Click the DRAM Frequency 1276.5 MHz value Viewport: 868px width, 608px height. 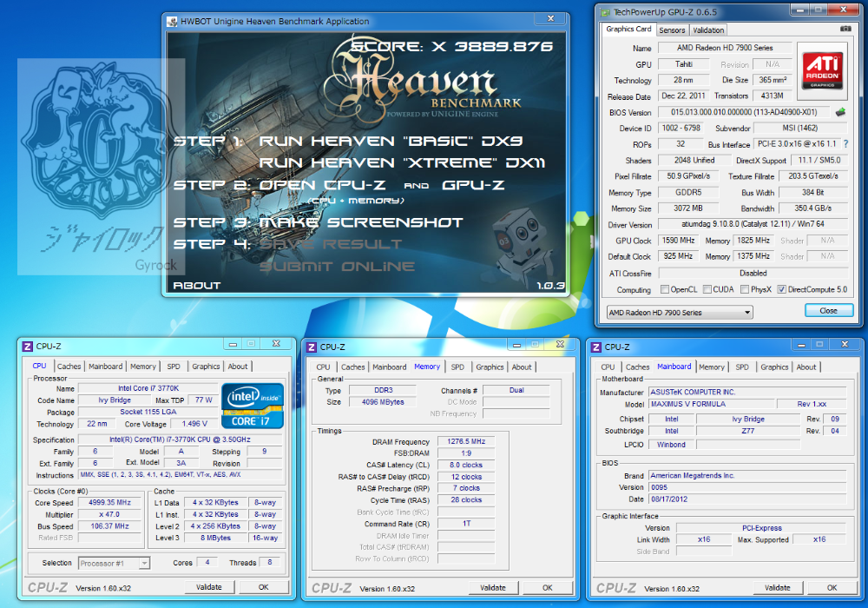[466, 441]
